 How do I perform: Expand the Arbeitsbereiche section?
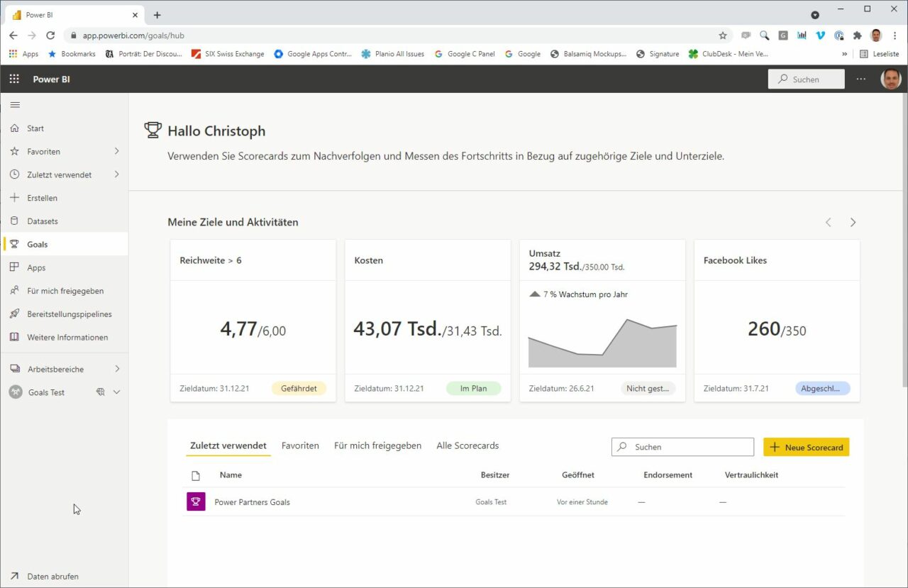[56, 369]
